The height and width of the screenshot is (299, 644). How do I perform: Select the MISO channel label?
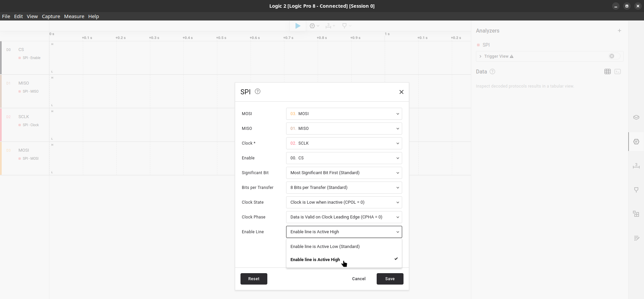24,83
